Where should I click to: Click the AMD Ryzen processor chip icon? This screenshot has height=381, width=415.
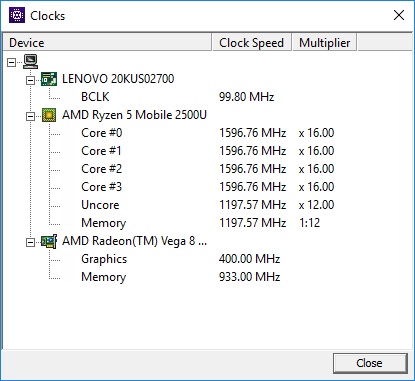[x=49, y=115]
